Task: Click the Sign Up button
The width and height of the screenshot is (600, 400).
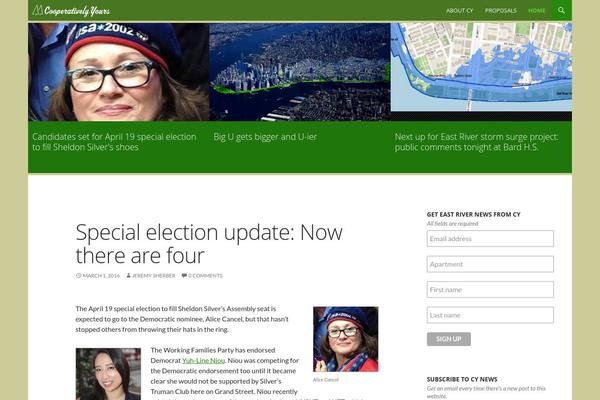Action: tap(449, 339)
